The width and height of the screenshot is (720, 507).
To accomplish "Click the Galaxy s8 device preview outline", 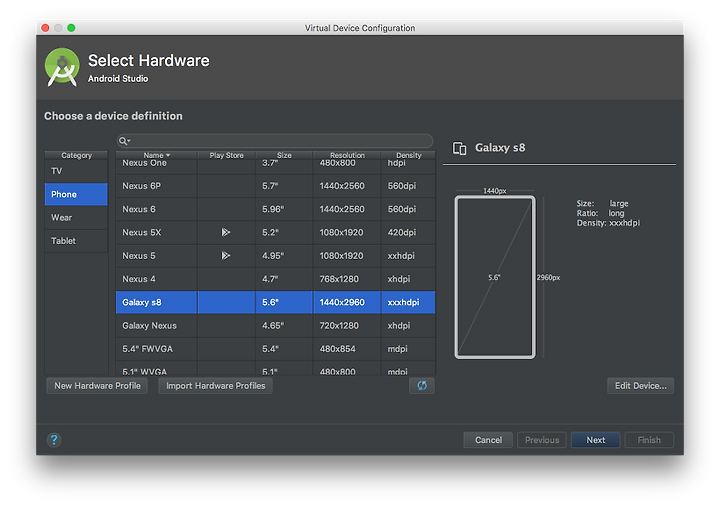I will [495, 277].
